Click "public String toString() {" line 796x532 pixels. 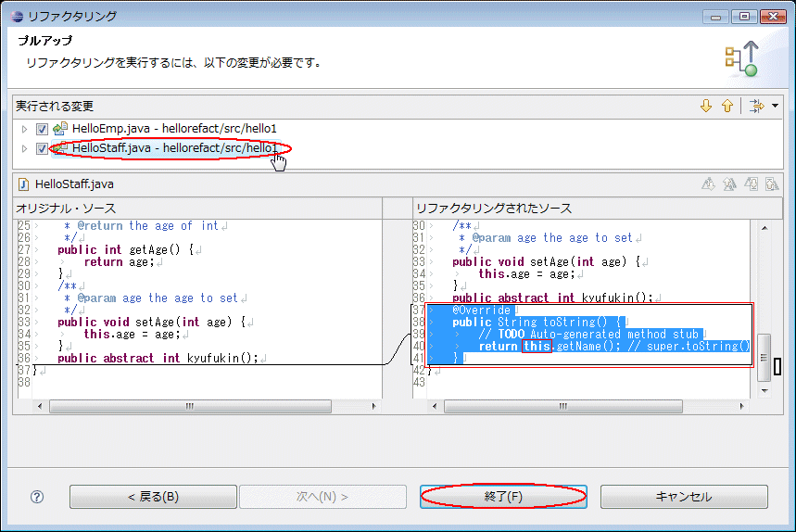pos(537,323)
